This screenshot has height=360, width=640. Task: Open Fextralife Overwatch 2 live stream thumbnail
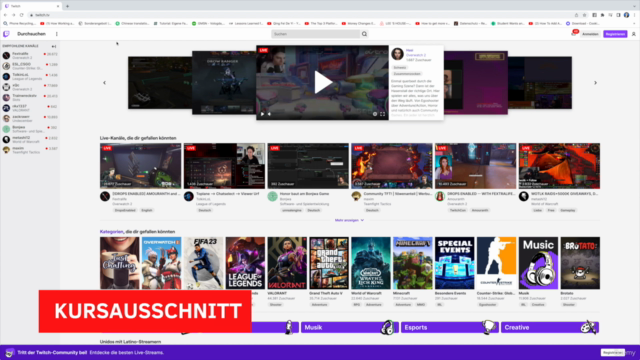[x=140, y=166]
